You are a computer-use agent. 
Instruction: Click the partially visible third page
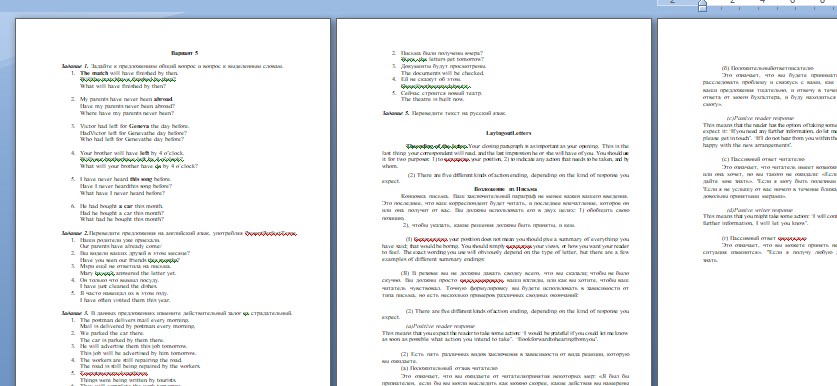pyautogui.click(x=747, y=202)
